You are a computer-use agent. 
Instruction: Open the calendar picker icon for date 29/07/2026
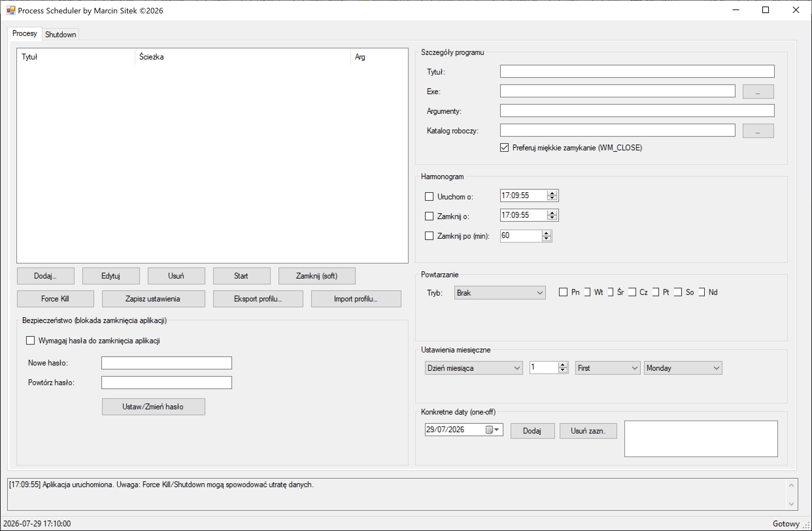coord(493,430)
